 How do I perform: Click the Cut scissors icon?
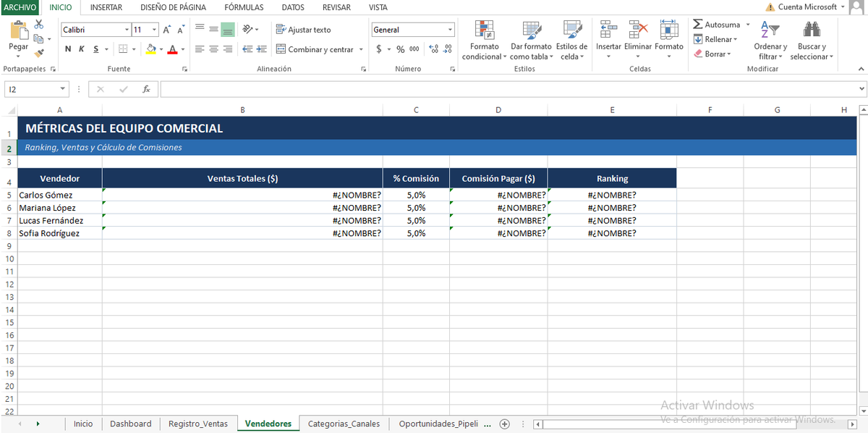click(x=39, y=25)
